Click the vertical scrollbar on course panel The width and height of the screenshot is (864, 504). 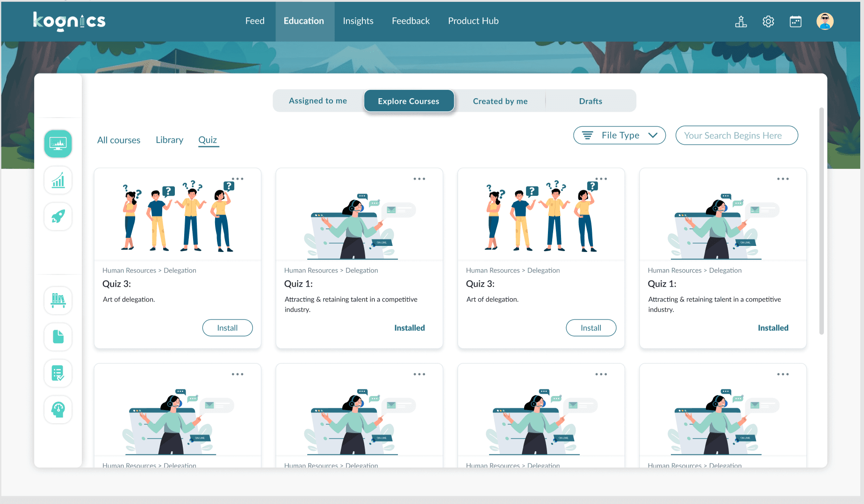point(821,221)
